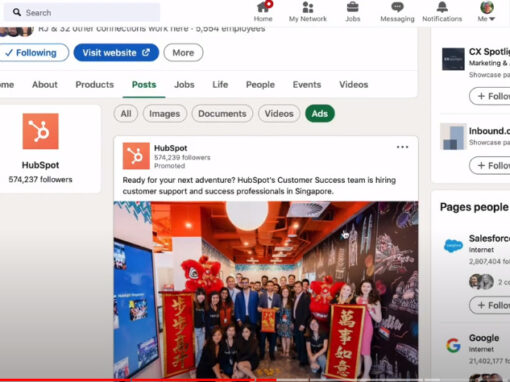Screen dimensions: 510x382
Task: Select the Posts tab
Action: [x=144, y=85]
